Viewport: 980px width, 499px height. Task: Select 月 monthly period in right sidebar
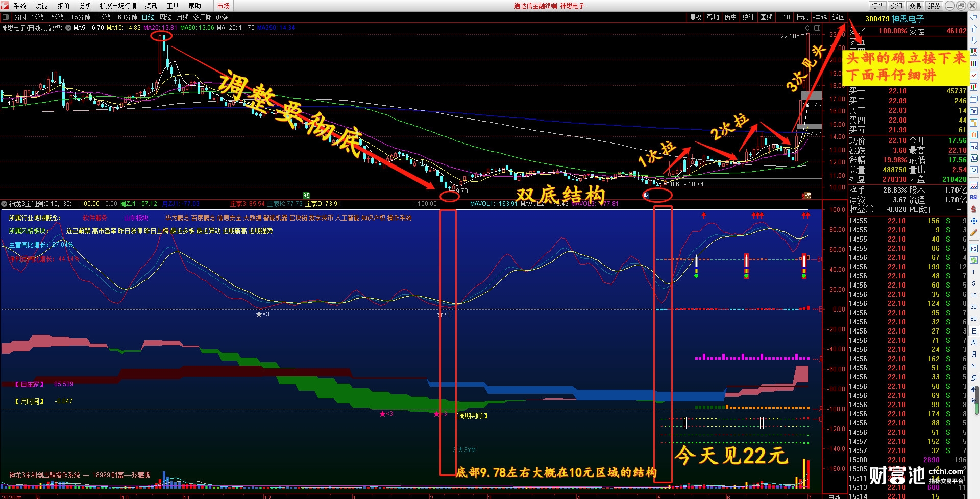pos(974,354)
